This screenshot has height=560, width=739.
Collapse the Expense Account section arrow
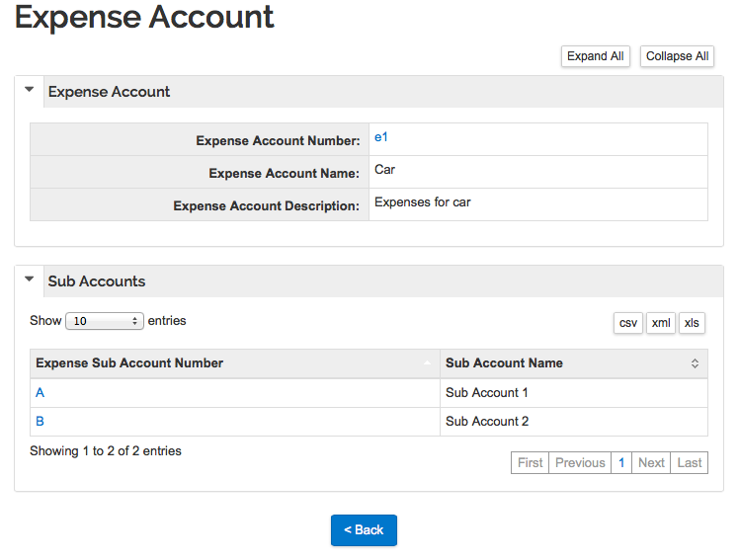coord(29,90)
